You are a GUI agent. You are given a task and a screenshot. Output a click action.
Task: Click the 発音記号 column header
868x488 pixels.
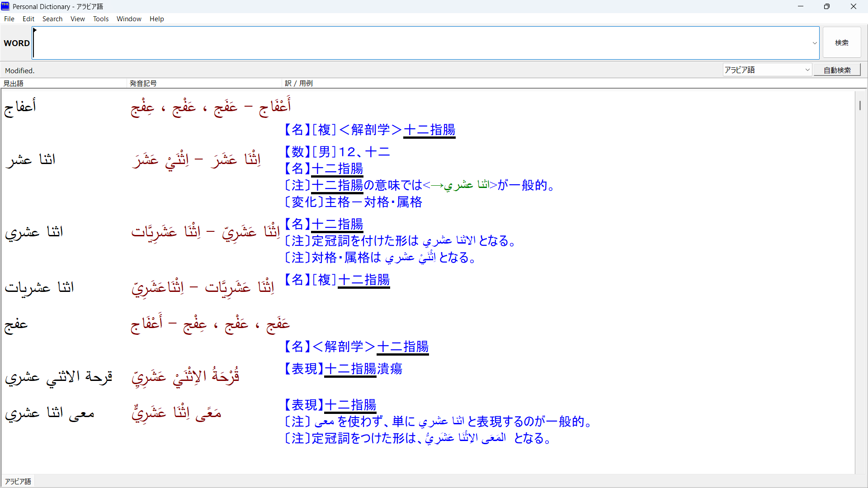pos(143,84)
